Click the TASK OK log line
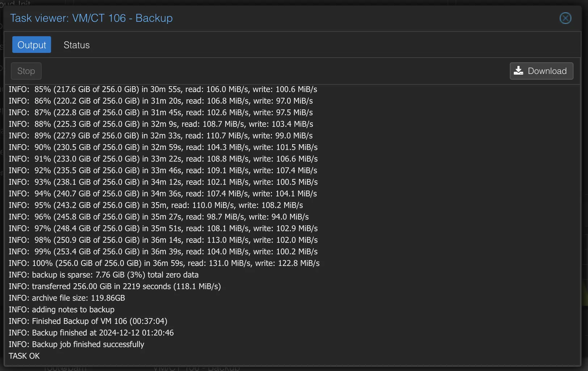The height and width of the screenshot is (371, 588). pyautogui.click(x=24, y=356)
